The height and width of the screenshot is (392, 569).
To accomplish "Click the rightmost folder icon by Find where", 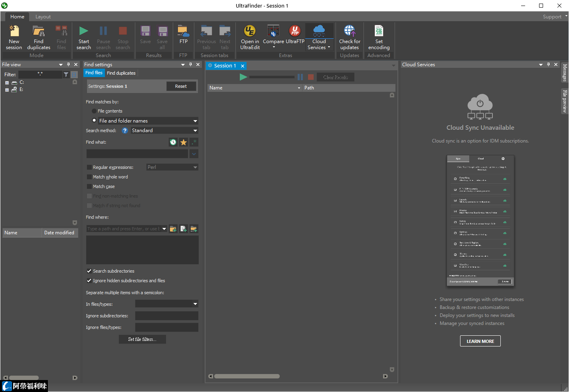I will point(194,229).
